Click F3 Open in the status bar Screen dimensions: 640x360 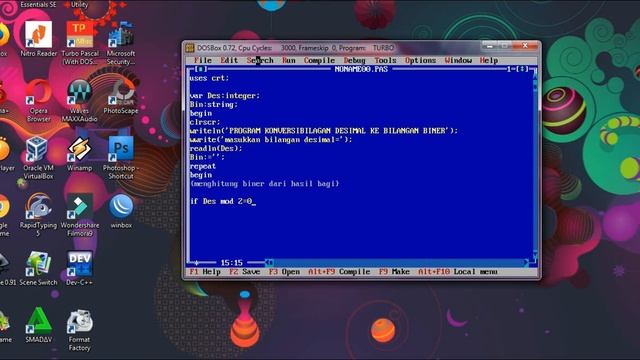point(284,272)
